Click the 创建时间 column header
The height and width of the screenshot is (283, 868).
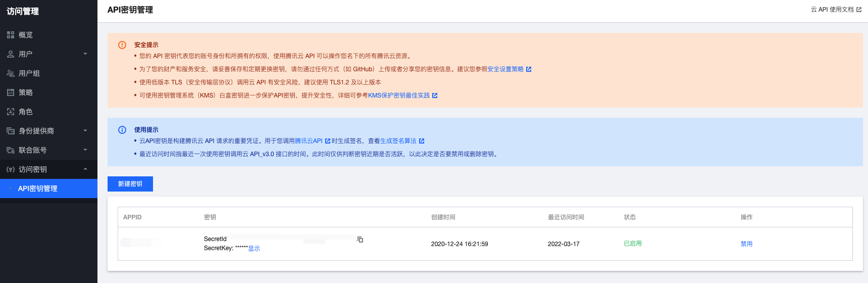pyautogui.click(x=443, y=217)
